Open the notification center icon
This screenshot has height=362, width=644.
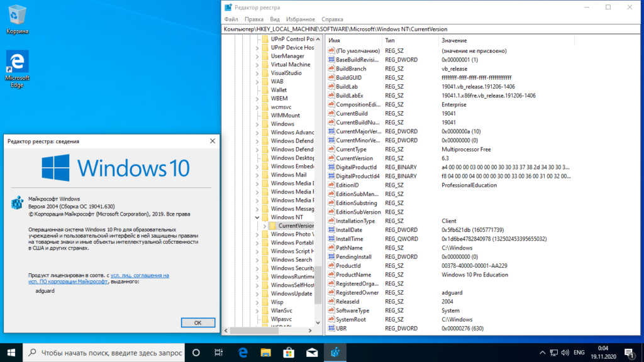(x=629, y=353)
